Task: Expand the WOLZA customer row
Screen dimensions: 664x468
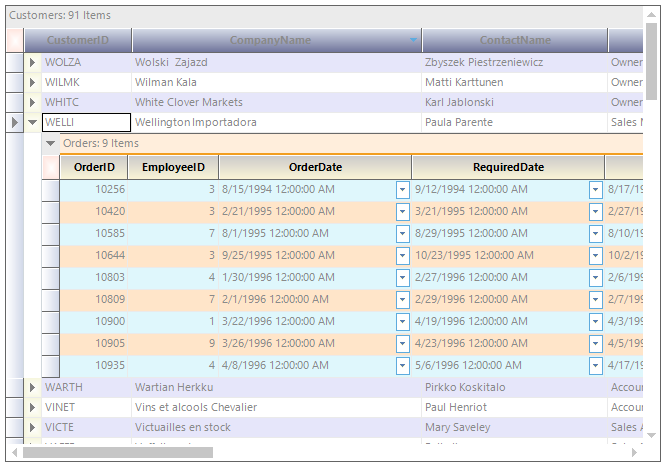Action: [32, 62]
